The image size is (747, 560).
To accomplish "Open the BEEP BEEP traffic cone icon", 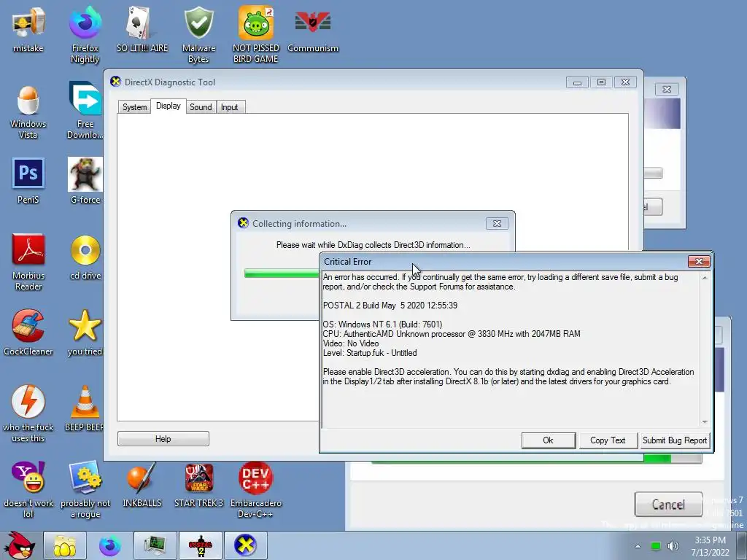I will 85,408.
